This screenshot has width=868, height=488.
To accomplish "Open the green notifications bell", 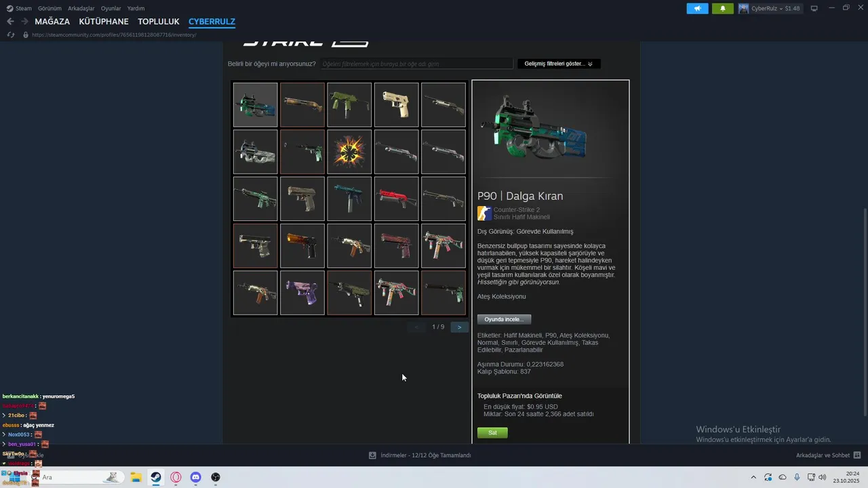I will click(x=722, y=8).
